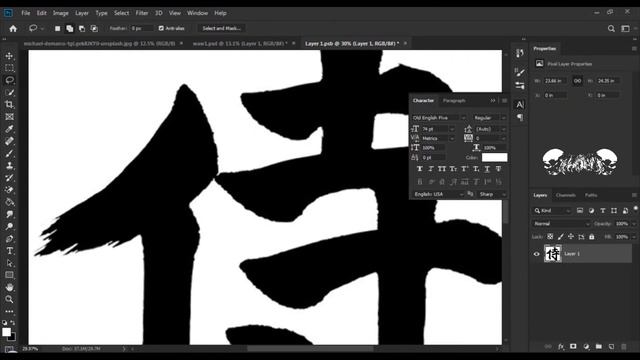
Task: Select the Eyedropper tool
Action: click(x=9, y=129)
